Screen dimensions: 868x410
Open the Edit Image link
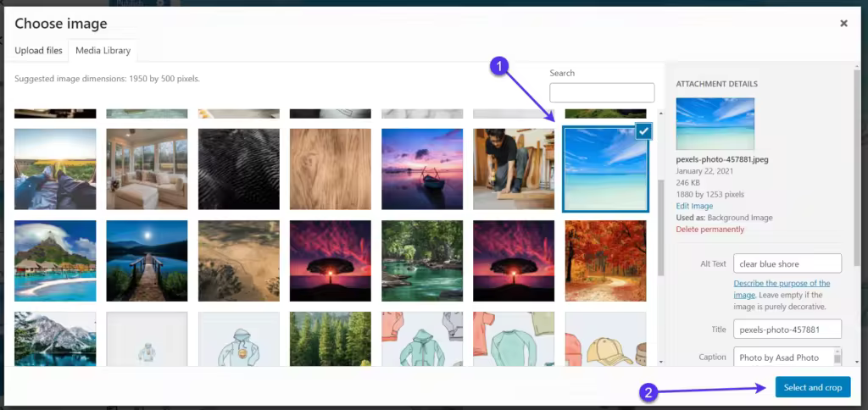point(694,206)
